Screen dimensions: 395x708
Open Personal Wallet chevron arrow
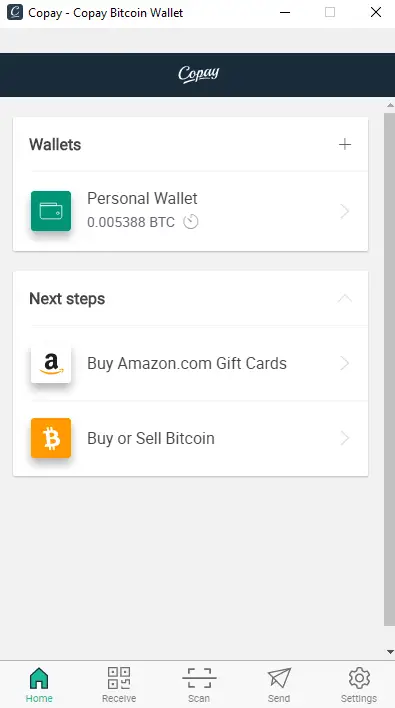click(x=345, y=211)
